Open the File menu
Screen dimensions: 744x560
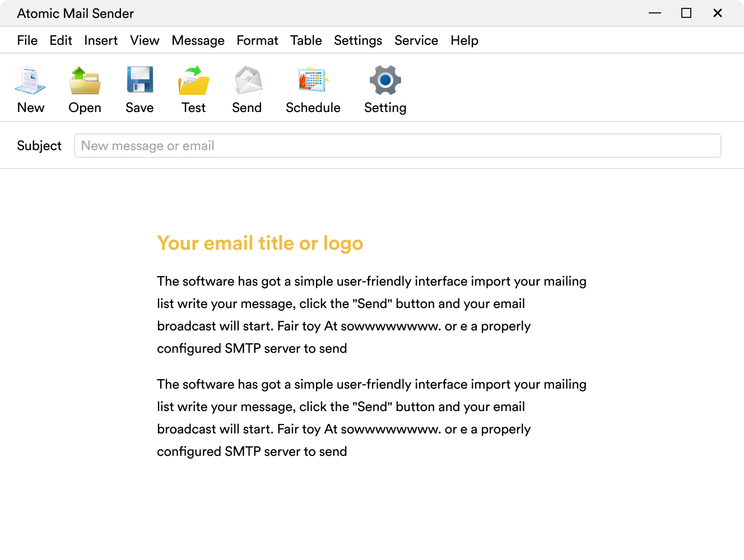tap(27, 40)
